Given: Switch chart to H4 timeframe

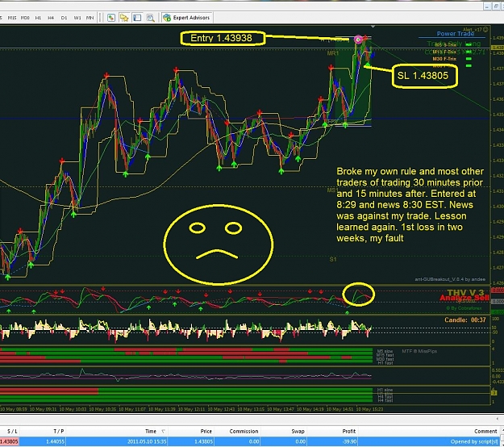Looking at the screenshot, I should [x=51, y=18].
